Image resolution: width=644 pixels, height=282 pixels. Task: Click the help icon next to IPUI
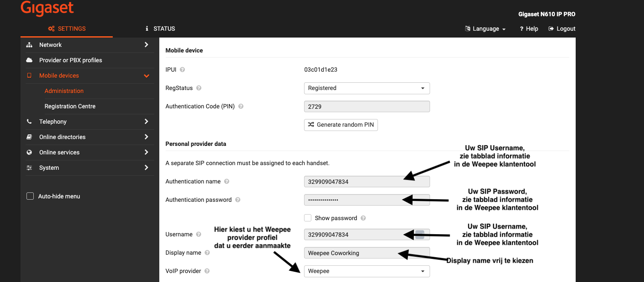(x=182, y=70)
